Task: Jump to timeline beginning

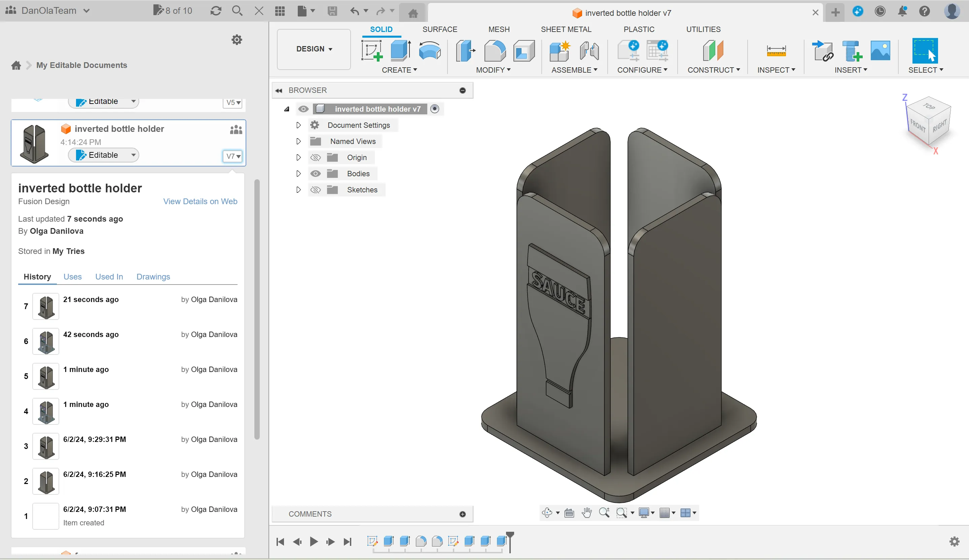Action: click(280, 542)
